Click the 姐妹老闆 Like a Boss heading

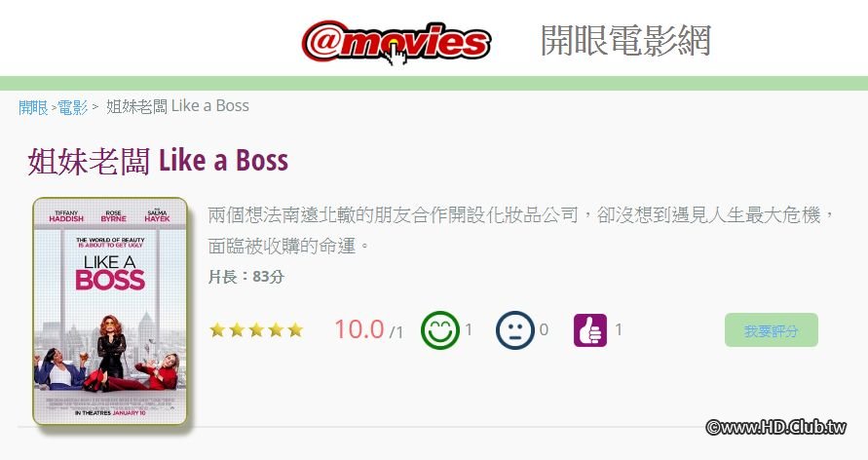click(158, 161)
